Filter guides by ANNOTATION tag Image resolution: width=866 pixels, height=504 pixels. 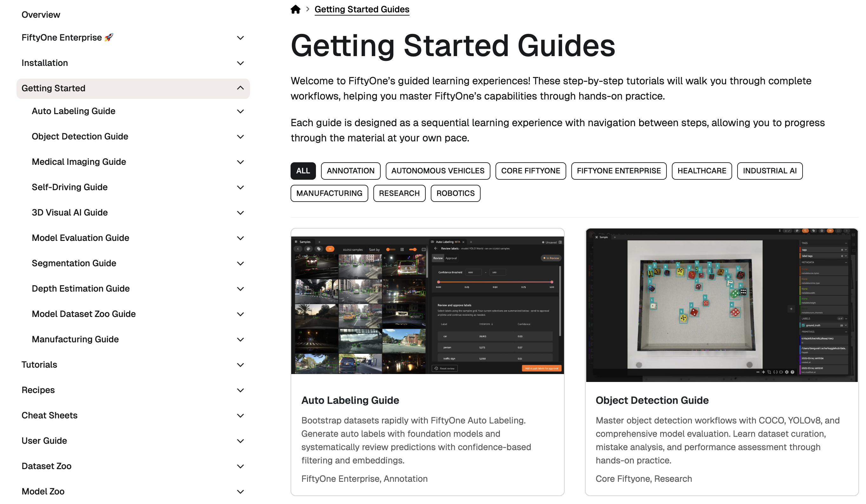coord(350,171)
